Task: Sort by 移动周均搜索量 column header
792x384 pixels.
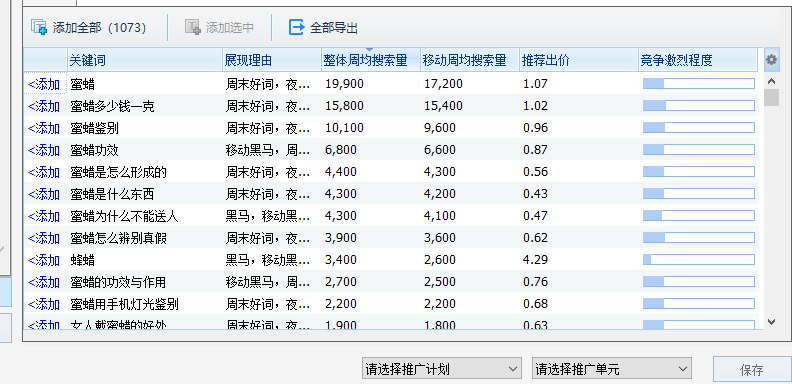Action: [x=470, y=60]
